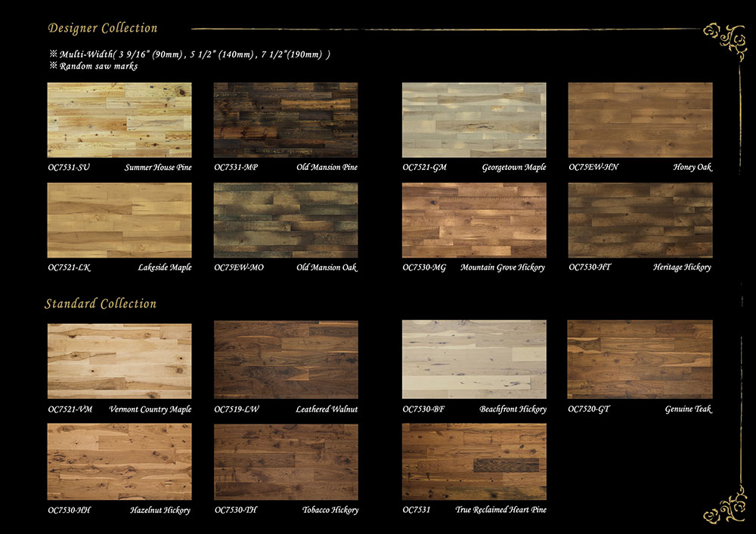Select the Hazelnut Hickory swatch image
Image resolution: width=756 pixels, height=534 pixels.
coord(119,461)
